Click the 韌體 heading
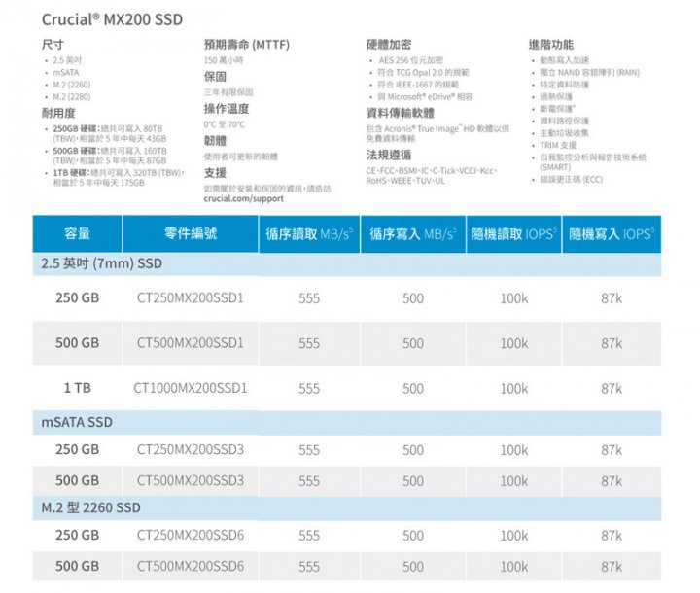 coord(215,141)
